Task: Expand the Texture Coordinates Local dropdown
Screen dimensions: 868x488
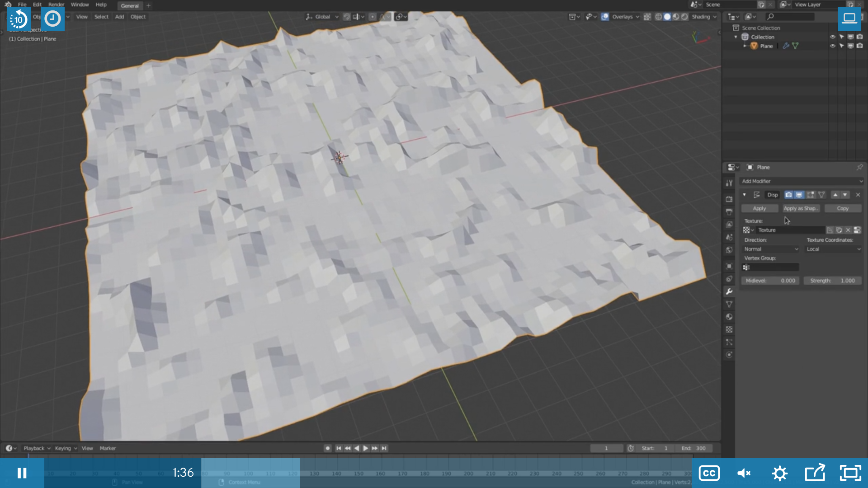Action: [x=833, y=249]
